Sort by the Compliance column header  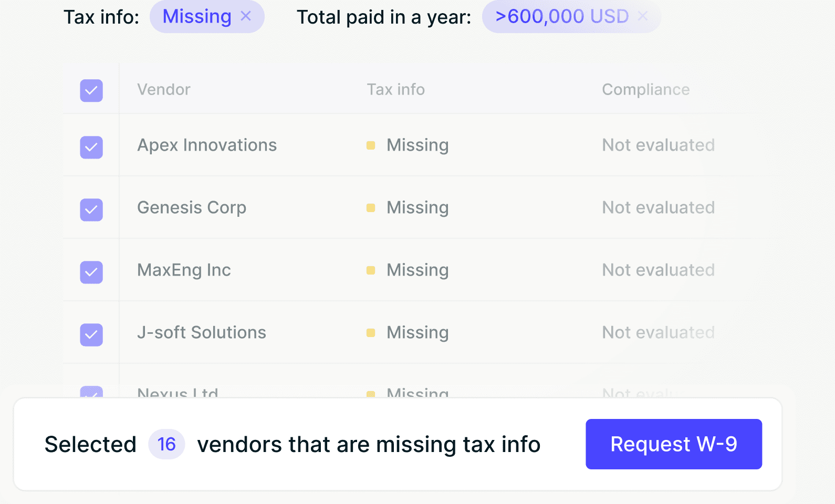click(646, 89)
